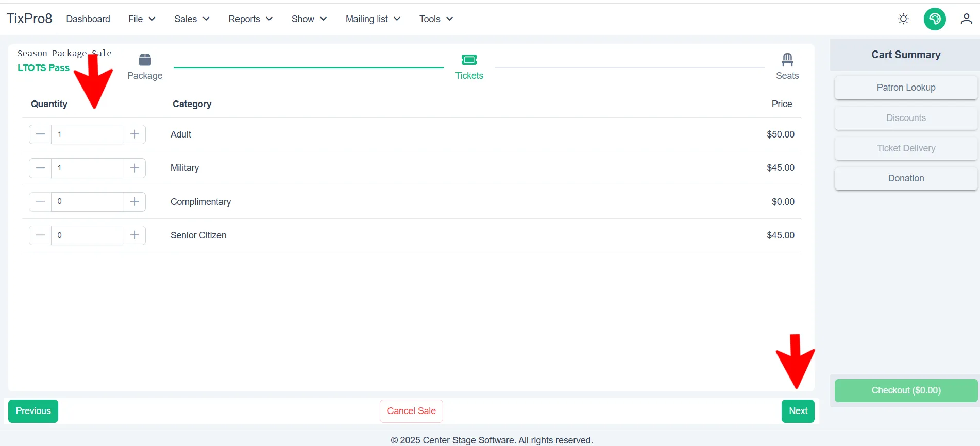The width and height of the screenshot is (980, 446).
Task: Go to Dashboard in the navbar
Action: pyautogui.click(x=88, y=19)
